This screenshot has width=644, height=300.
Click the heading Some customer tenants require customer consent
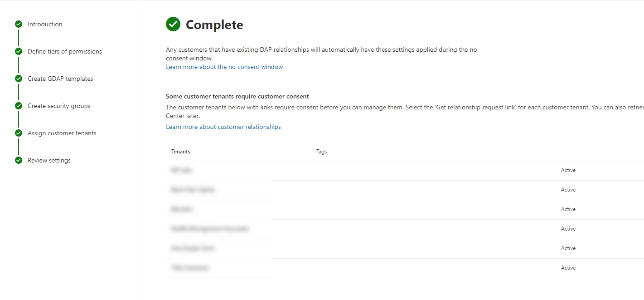click(x=237, y=96)
